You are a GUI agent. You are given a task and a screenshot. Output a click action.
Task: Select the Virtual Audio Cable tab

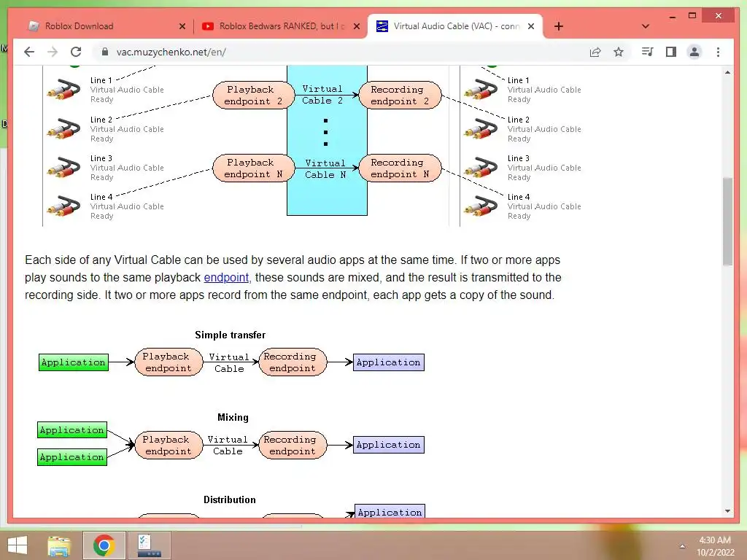[x=455, y=26]
